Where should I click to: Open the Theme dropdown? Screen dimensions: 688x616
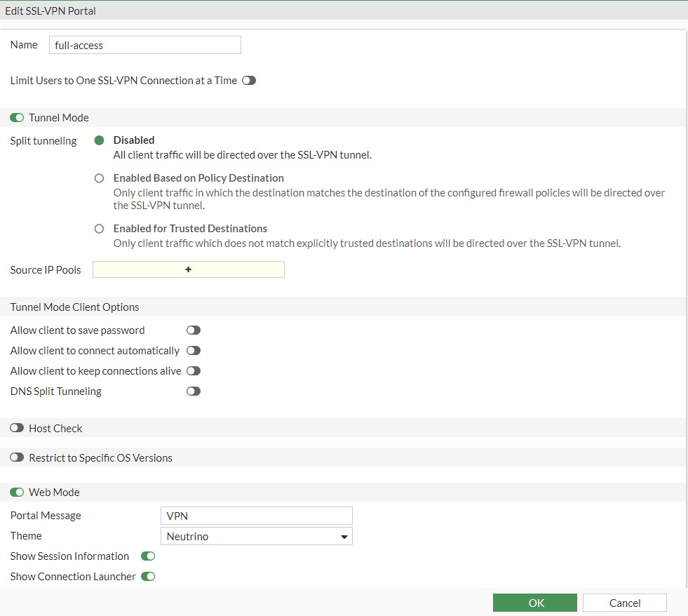click(256, 537)
